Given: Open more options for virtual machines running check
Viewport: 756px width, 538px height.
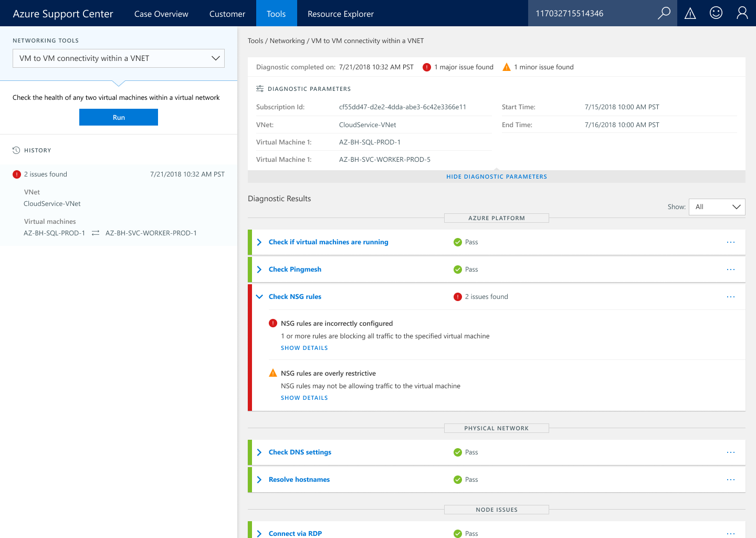Looking at the screenshot, I should [731, 242].
